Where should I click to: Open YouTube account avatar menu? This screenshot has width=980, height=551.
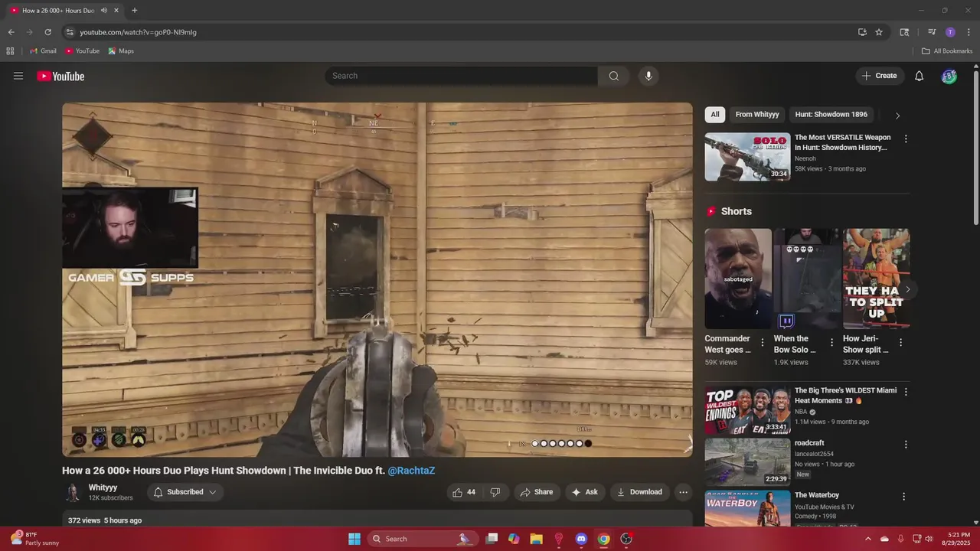coord(949,76)
